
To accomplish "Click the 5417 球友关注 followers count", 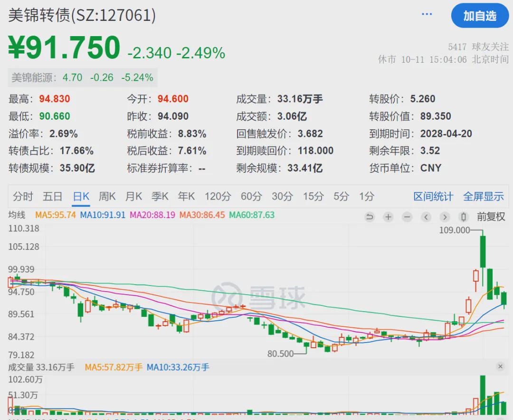I will [x=478, y=47].
